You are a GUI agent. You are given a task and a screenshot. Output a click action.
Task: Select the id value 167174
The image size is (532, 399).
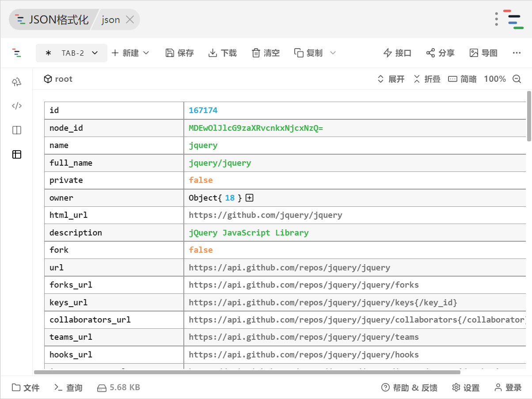(x=203, y=110)
